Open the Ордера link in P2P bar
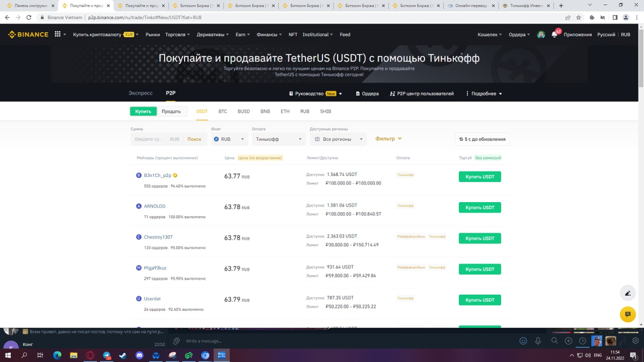The height and width of the screenshot is (362, 644). click(367, 93)
